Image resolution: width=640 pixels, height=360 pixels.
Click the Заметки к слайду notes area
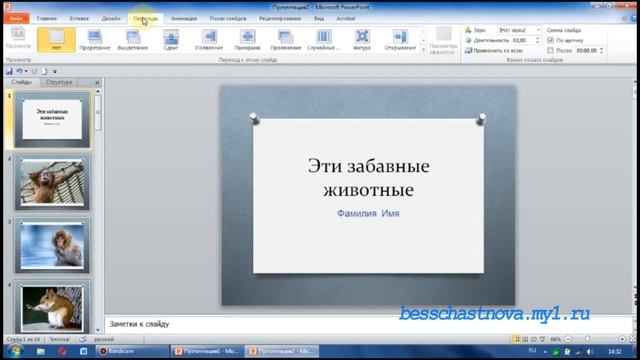tap(367, 324)
